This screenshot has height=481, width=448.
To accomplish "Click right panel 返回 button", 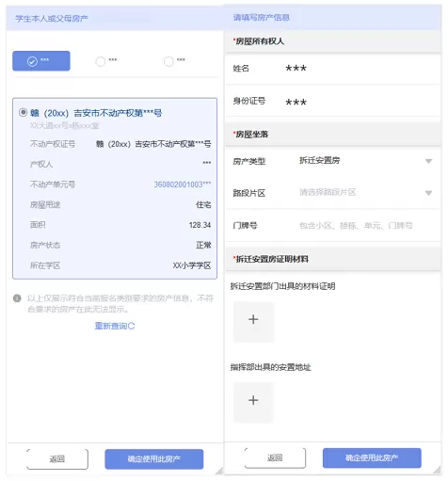I will point(275,457).
